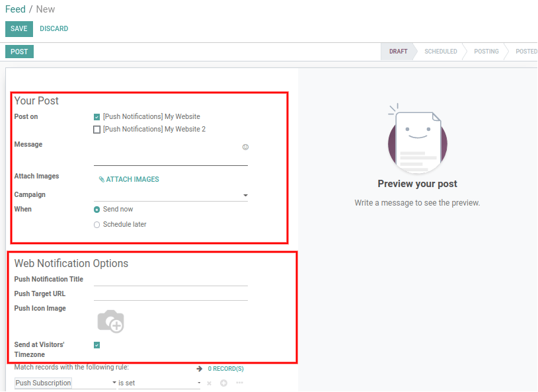This screenshot has width=538, height=392.
Task: Open the 'is set' operator dropdown
Action: [159, 383]
